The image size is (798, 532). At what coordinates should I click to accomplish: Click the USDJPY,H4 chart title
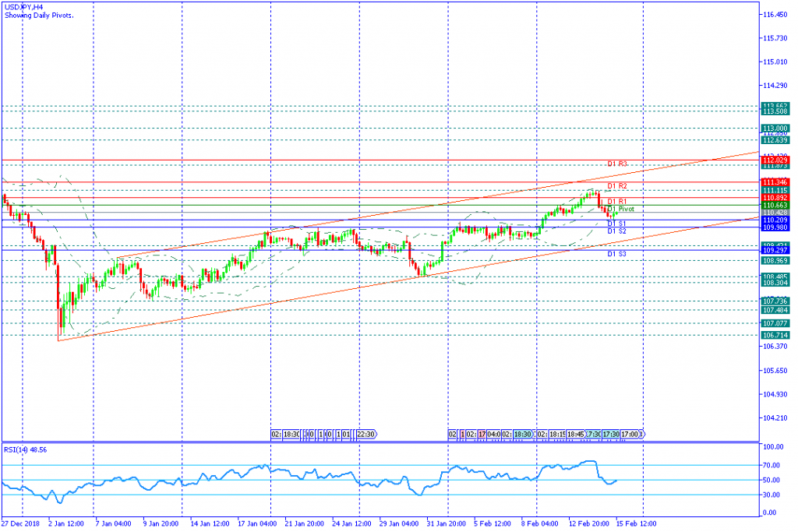pyautogui.click(x=23, y=7)
